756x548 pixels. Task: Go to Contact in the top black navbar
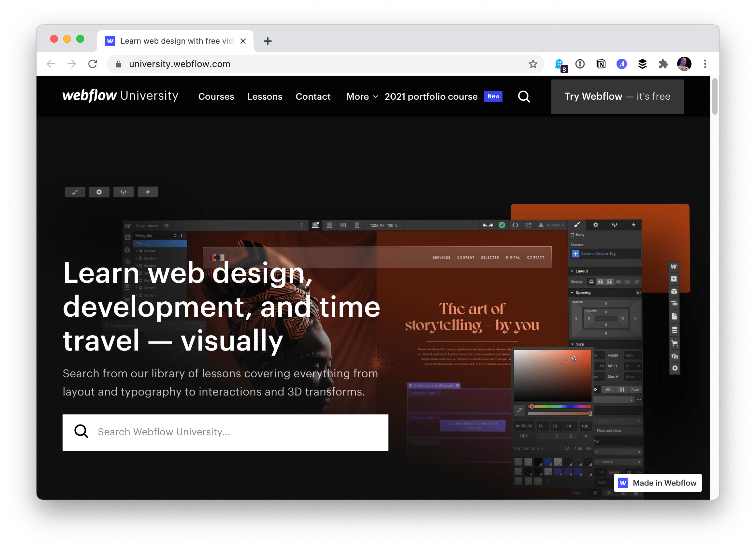coord(313,97)
